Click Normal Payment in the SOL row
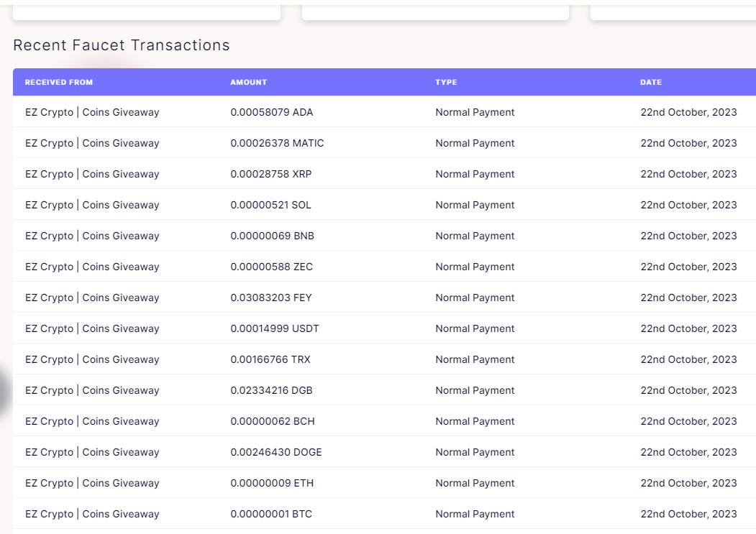Screen dimensions: 756x534 pyautogui.click(x=475, y=205)
